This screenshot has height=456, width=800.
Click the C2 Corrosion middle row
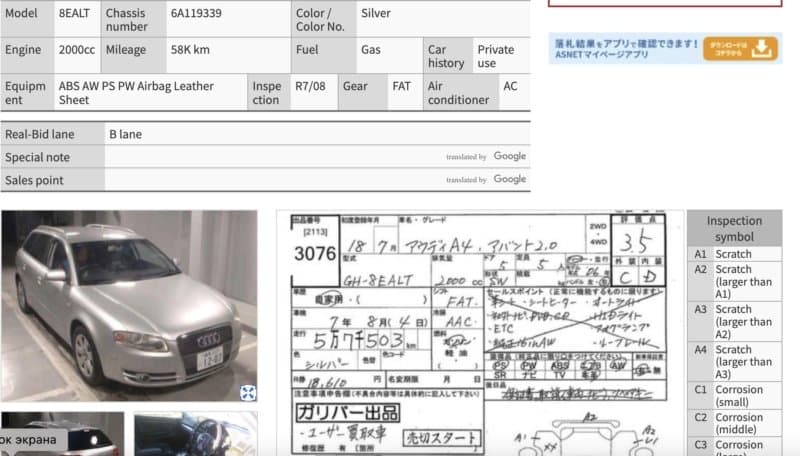tap(734, 423)
